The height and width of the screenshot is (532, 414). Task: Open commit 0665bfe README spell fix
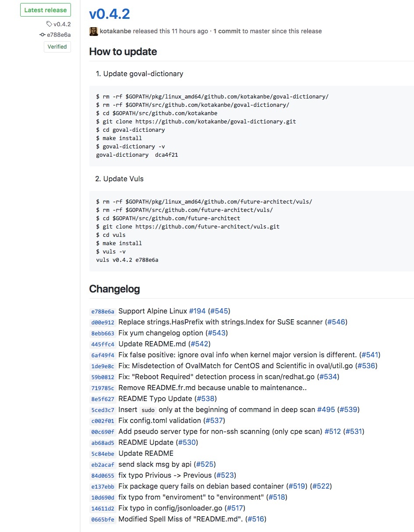(x=103, y=519)
